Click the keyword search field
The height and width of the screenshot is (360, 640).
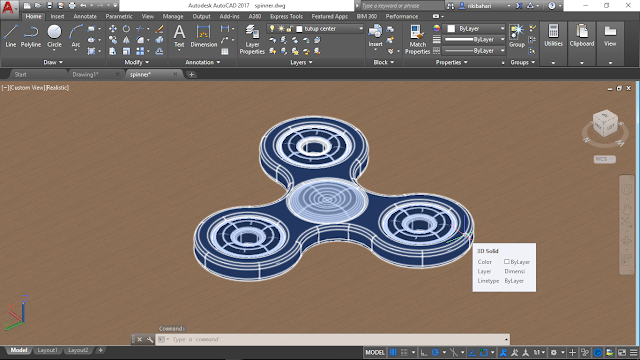[402, 6]
